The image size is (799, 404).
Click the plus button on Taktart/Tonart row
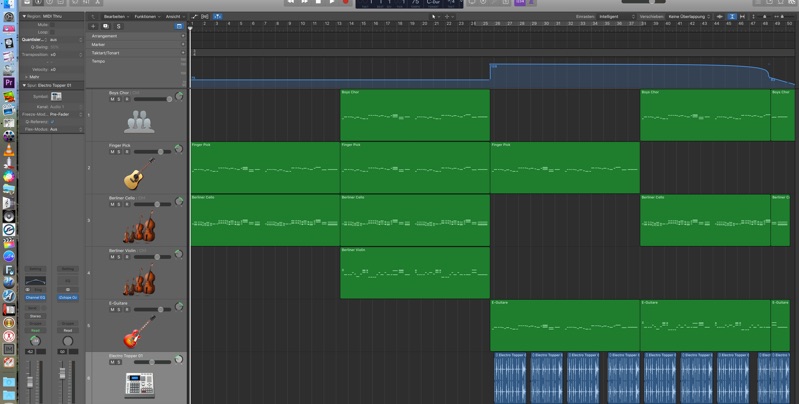coord(183,52)
